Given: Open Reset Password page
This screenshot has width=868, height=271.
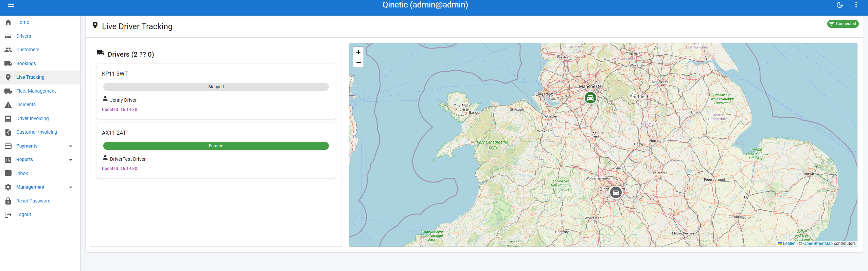Looking at the screenshot, I should pos(33,201).
